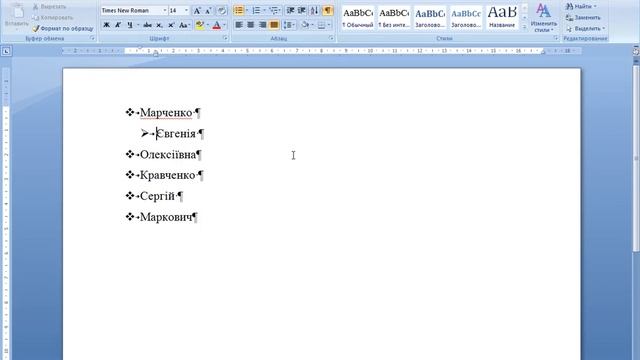Apply superscript formatting
Viewport: 640px width, 360px height.
click(x=171, y=25)
